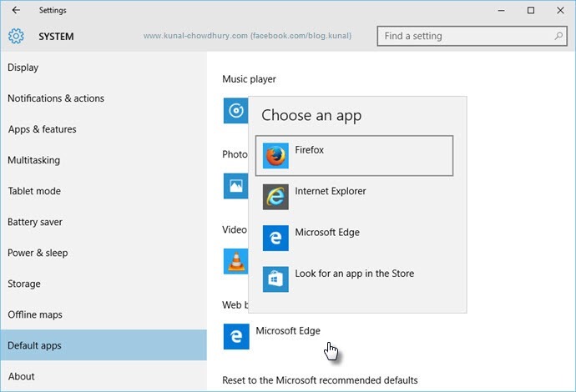The width and height of the screenshot is (576, 392).
Task: Open Battery saver settings
Action: pyautogui.click(x=104, y=222)
